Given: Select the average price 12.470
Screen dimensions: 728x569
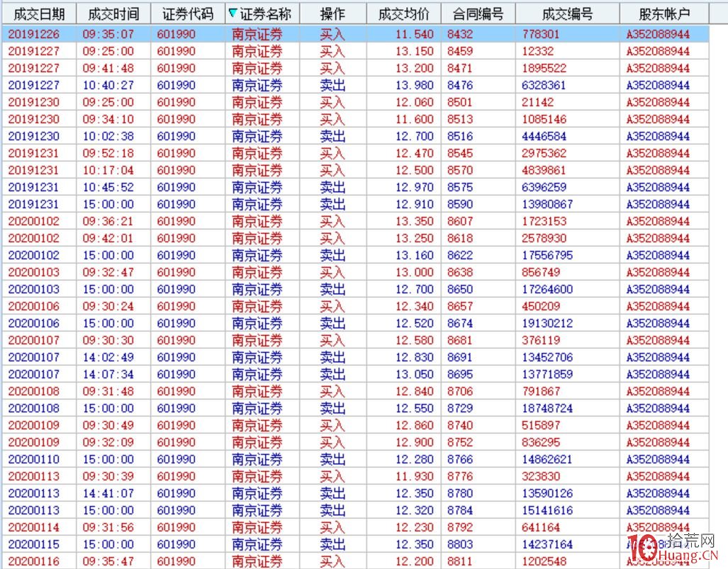Looking at the screenshot, I should click(415, 154).
